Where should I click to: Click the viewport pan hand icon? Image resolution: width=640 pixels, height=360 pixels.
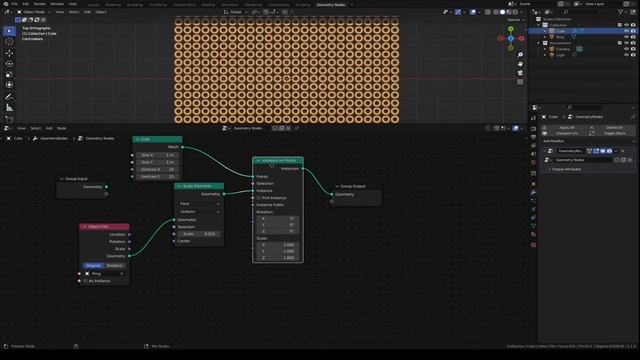(x=520, y=64)
